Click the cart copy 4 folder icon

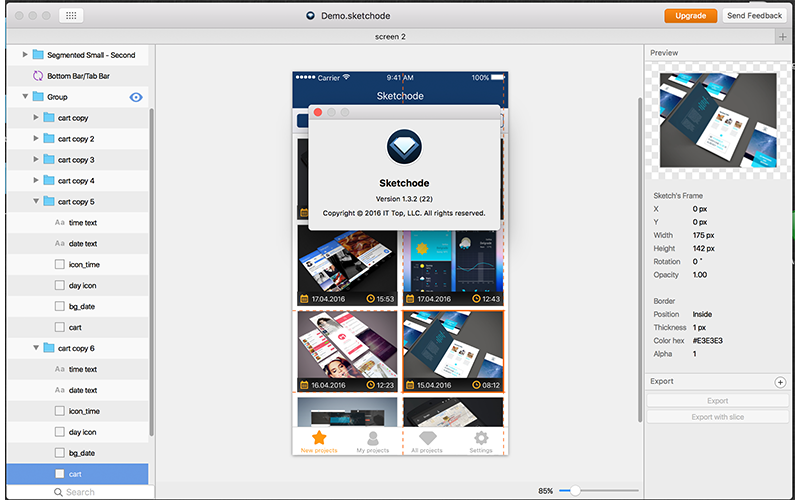coord(48,180)
